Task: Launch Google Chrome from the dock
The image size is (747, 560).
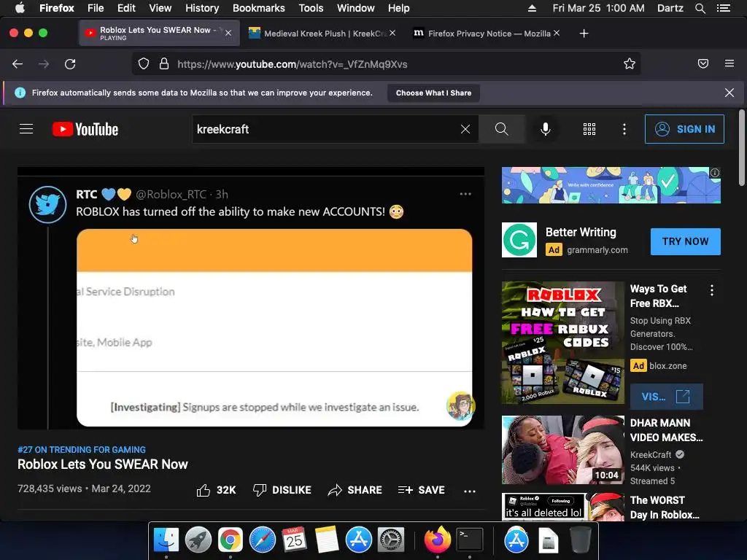Action: tap(230, 540)
